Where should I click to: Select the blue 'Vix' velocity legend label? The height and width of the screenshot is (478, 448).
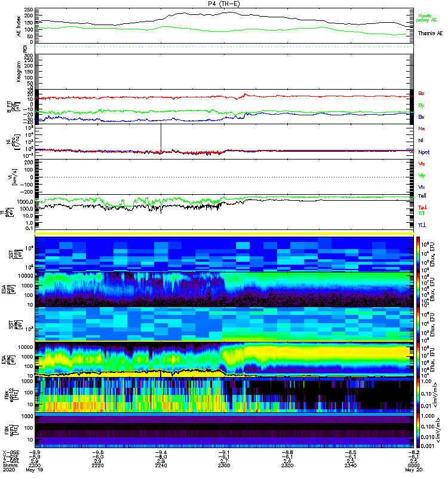click(x=422, y=187)
